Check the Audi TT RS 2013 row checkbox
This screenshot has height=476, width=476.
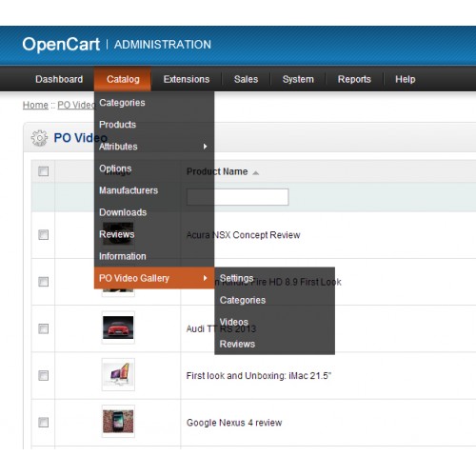point(43,328)
